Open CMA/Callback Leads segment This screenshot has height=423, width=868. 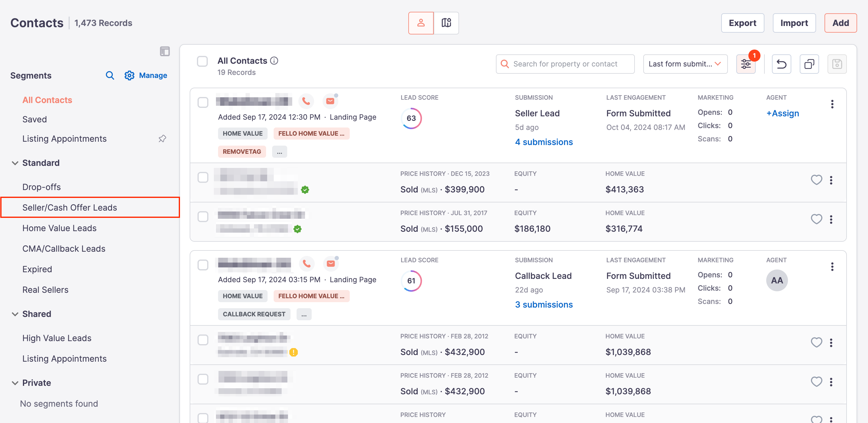(x=64, y=249)
